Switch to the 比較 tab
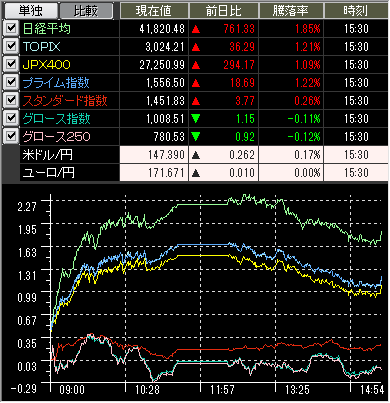This screenshot has height=403, width=390. pyautogui.click(x=86, y=11)
